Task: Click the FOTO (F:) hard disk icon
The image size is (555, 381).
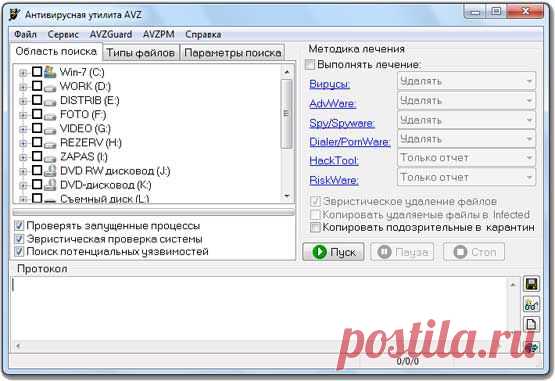Action: click(50, 116)
